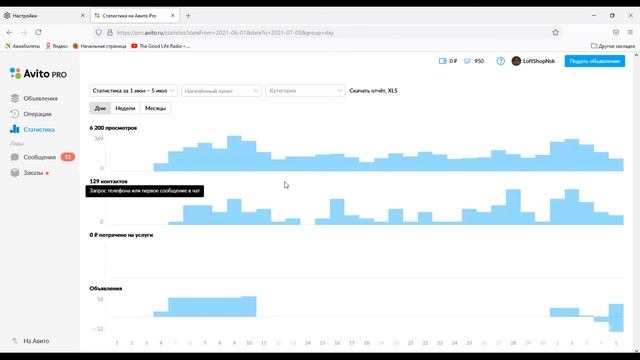Click the LoftShopNsk profile avatar

pos(516,61)
